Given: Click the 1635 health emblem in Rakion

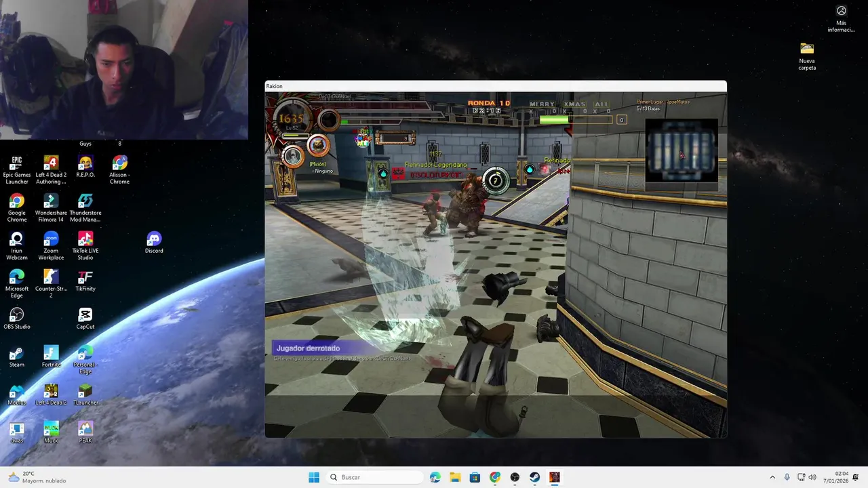Looking at the screenshot, I should 292,119.
